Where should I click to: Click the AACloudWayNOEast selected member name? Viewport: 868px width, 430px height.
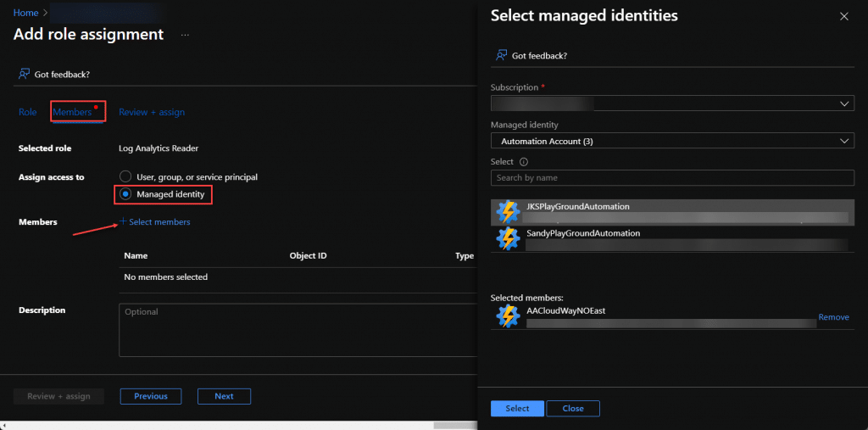[x=565, y=311]
